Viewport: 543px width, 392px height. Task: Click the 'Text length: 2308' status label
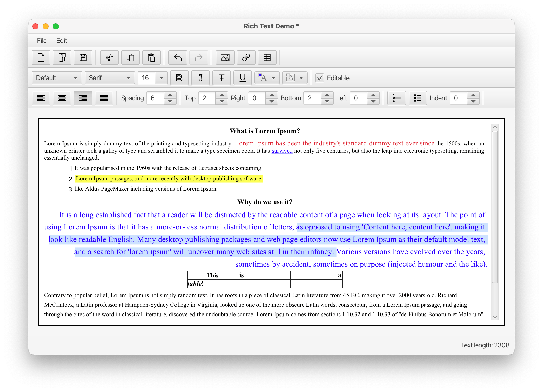(484, 345)
